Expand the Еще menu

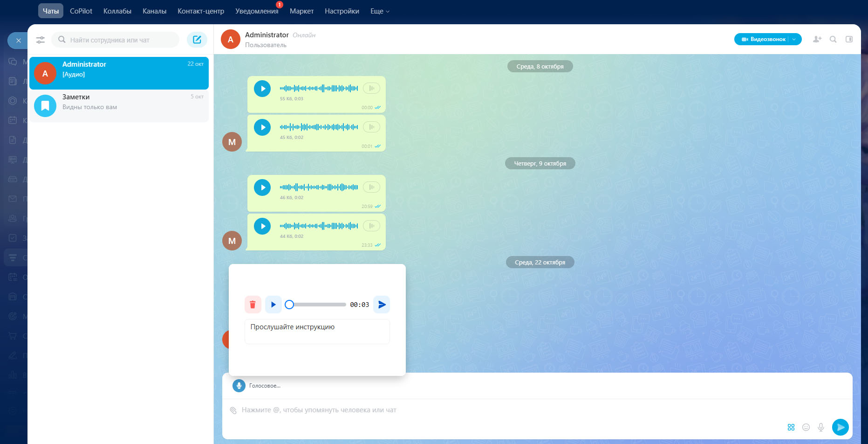(x=380, y=11)
